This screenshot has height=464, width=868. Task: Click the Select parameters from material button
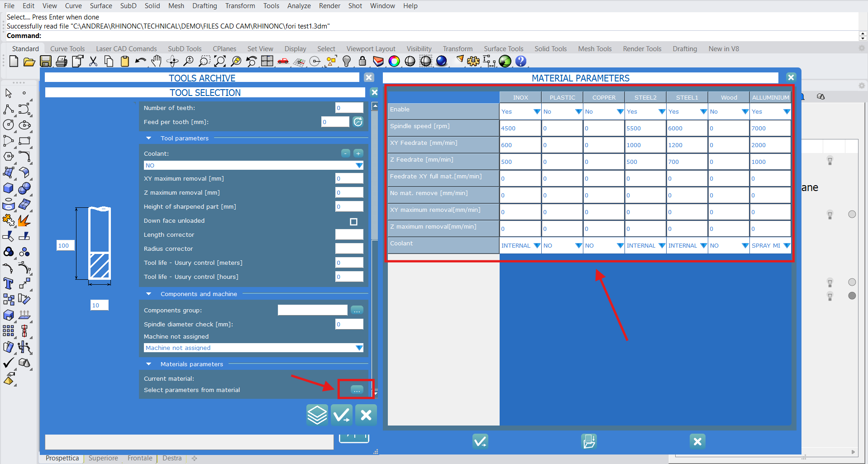357,390
